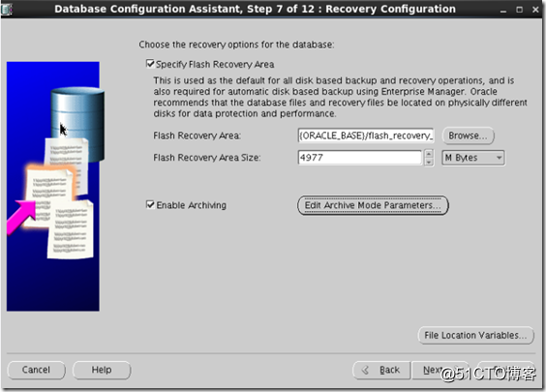
Task: Open Help for Recovery Configuration
Action: pos(102,370)
